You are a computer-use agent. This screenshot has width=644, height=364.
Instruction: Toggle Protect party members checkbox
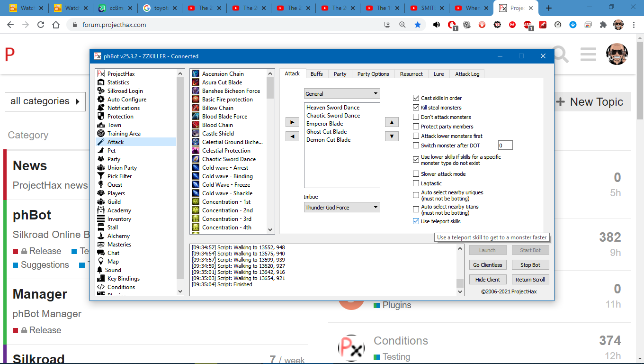pyautogui.click(x=416, y=127)
